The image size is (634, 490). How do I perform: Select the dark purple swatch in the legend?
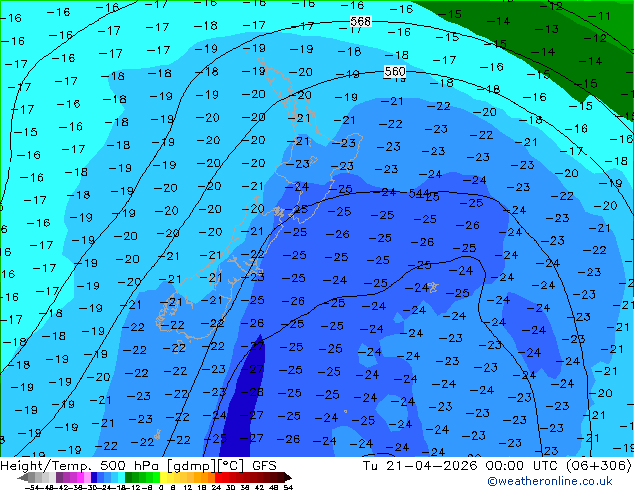point(59,478)
